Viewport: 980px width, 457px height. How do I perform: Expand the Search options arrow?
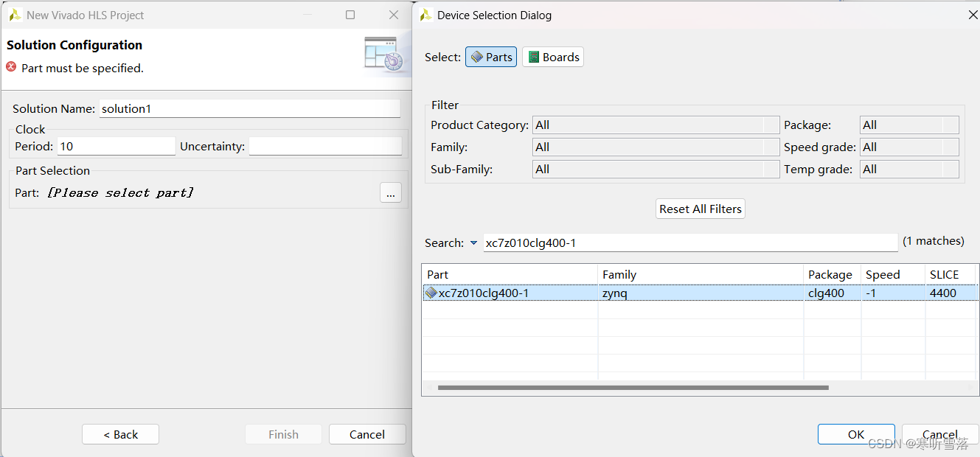(473, 243)
